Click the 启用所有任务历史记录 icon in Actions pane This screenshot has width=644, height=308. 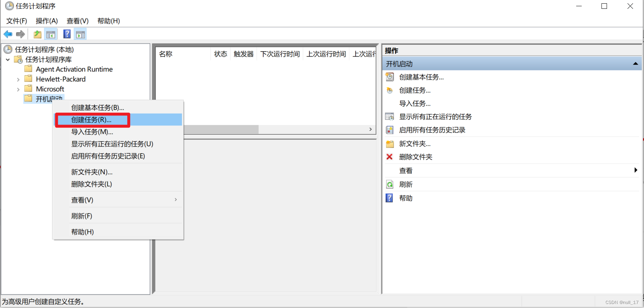tap(390, 130)
